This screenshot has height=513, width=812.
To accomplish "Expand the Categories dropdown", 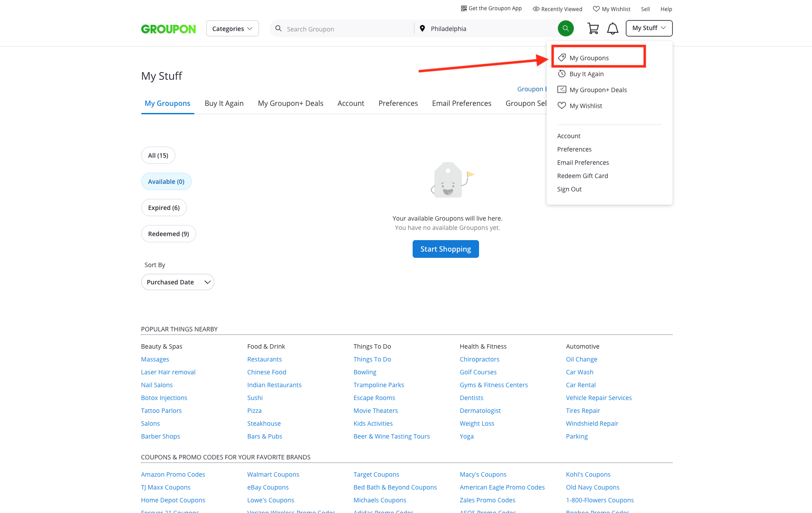I will [232, 28].
